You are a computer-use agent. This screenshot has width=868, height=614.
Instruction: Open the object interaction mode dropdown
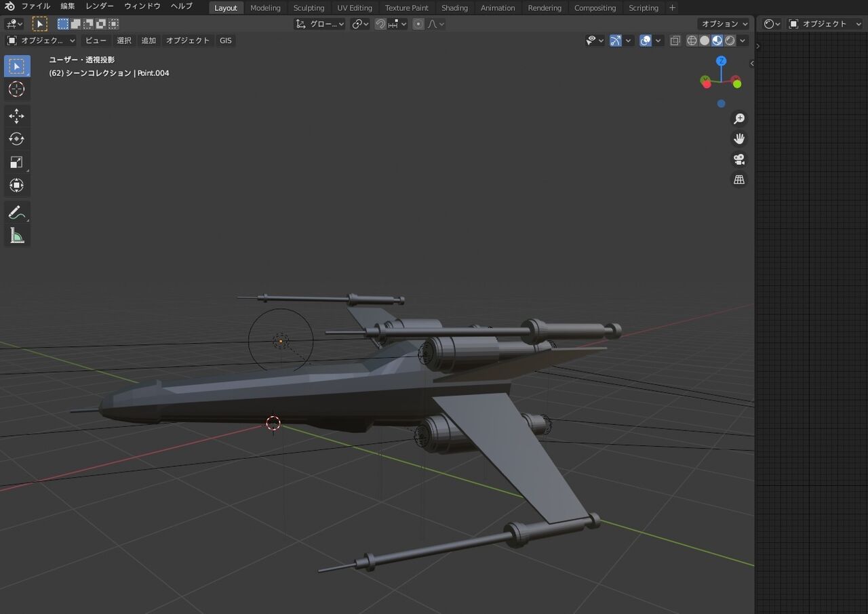(x=41, y=41)
